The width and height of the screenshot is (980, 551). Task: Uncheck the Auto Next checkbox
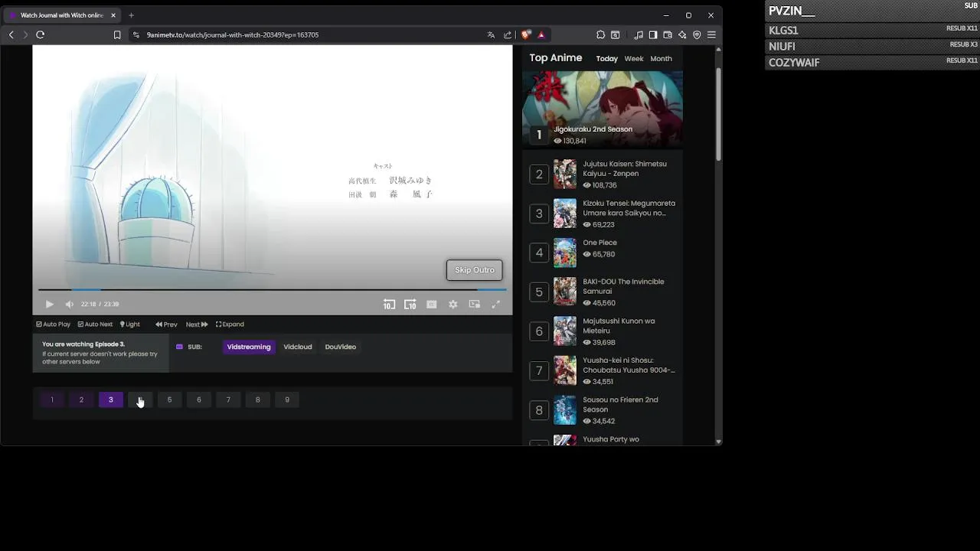[x=95, y=324]
